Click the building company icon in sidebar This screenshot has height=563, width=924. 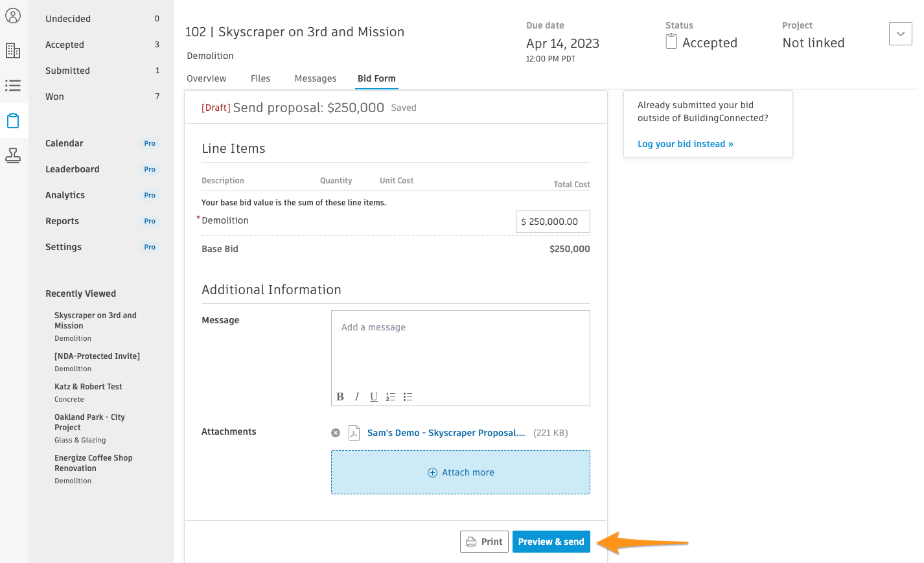click(x=13, y=51)
